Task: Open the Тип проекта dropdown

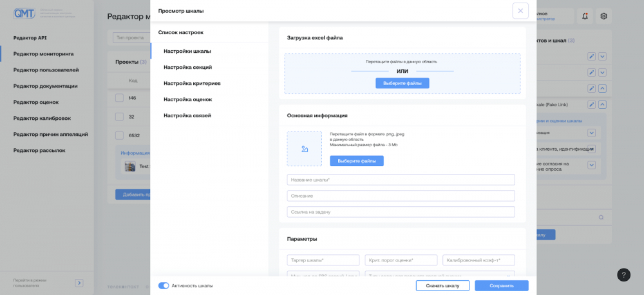Action: point(131,38)
